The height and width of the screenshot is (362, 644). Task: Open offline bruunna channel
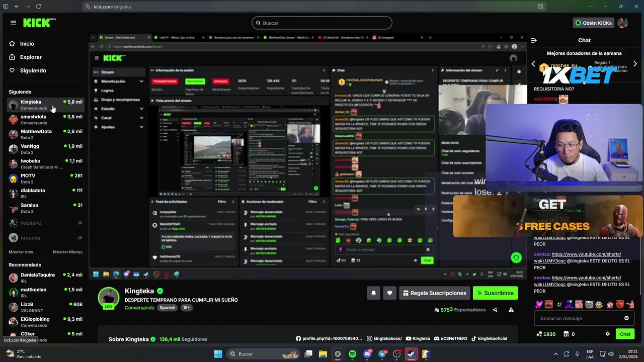[x=45, y=238]
